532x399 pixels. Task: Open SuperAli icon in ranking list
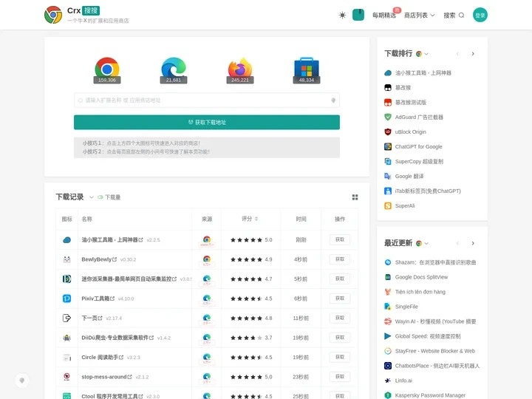(388, 205)
